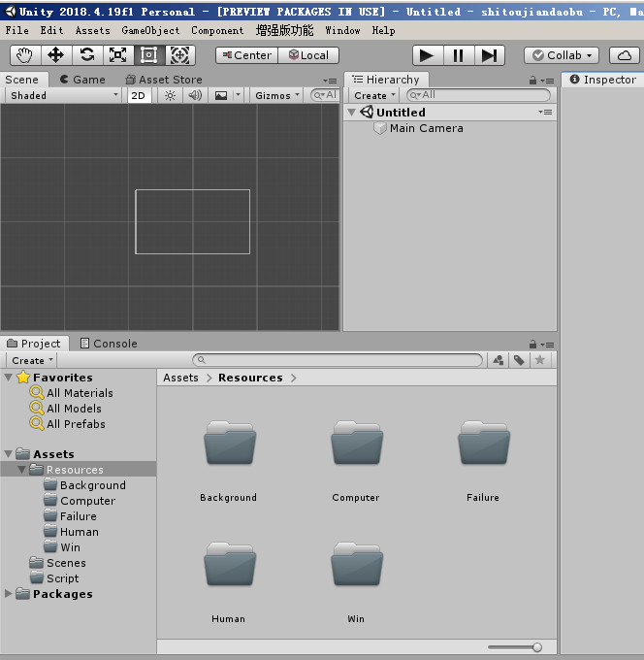
Task: Select the Move tool
Action: pyautogui.click(x=56, y=55)
